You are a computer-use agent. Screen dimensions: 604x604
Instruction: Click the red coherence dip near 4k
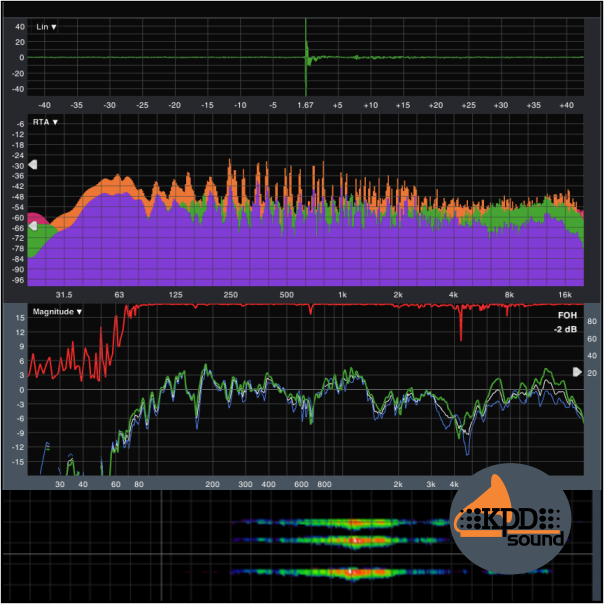tap(461, 324)
